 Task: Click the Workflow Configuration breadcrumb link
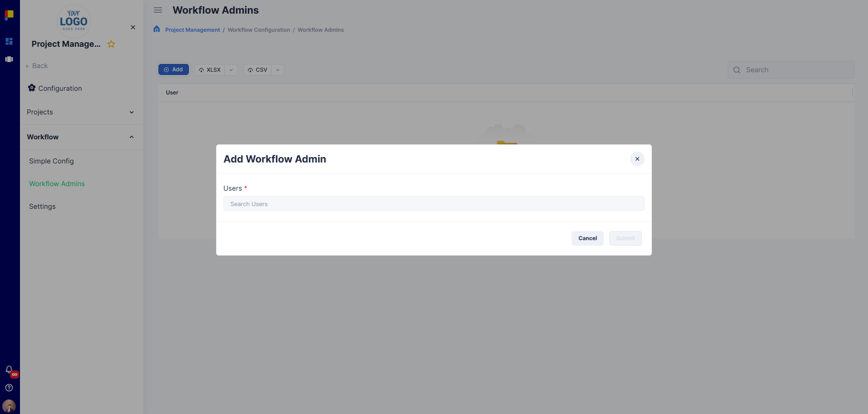(259, 30)
